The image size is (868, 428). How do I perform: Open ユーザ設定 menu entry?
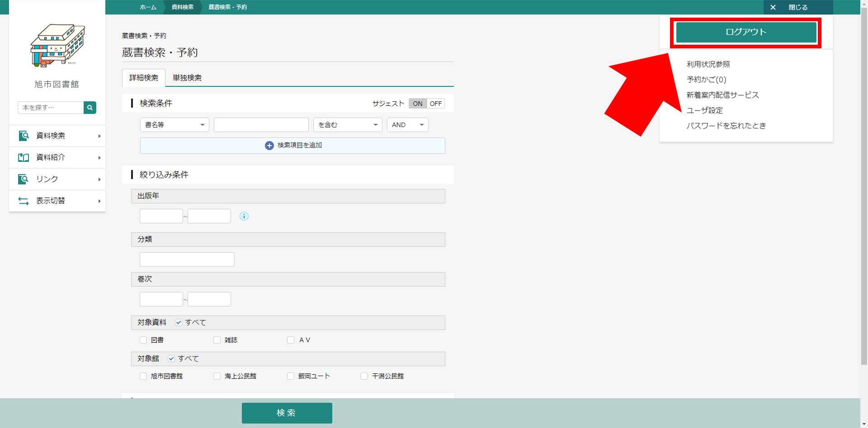[704, 110]
